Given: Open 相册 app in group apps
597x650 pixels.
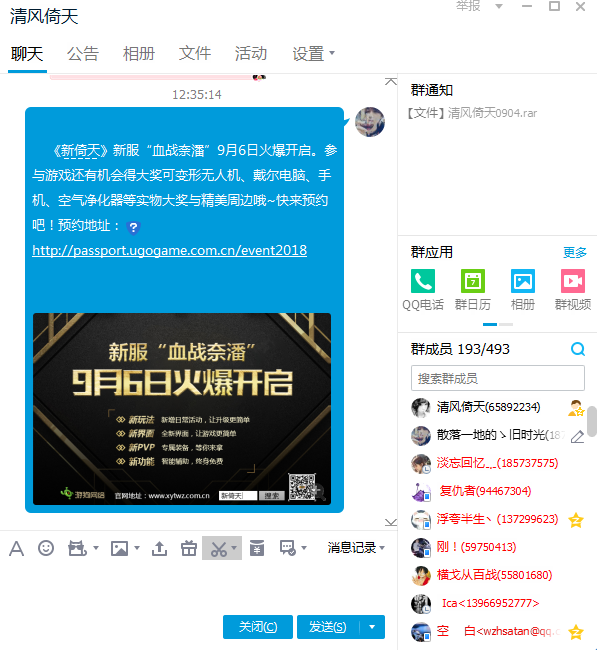Looking at the screenshot, I should [522, 290].
